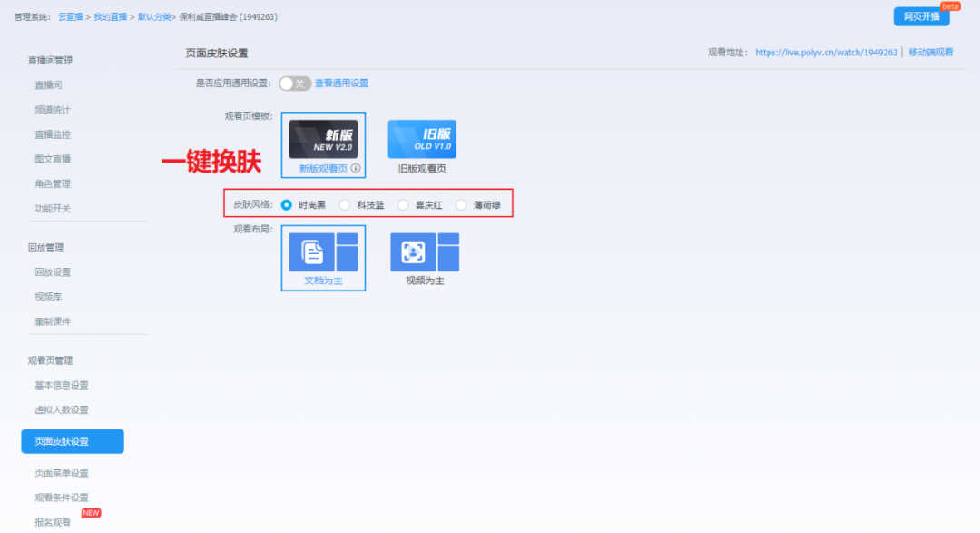Toggle the 是否应用通用设置 switch
Screen dimensions: 980x533
[x=294, y=84]
